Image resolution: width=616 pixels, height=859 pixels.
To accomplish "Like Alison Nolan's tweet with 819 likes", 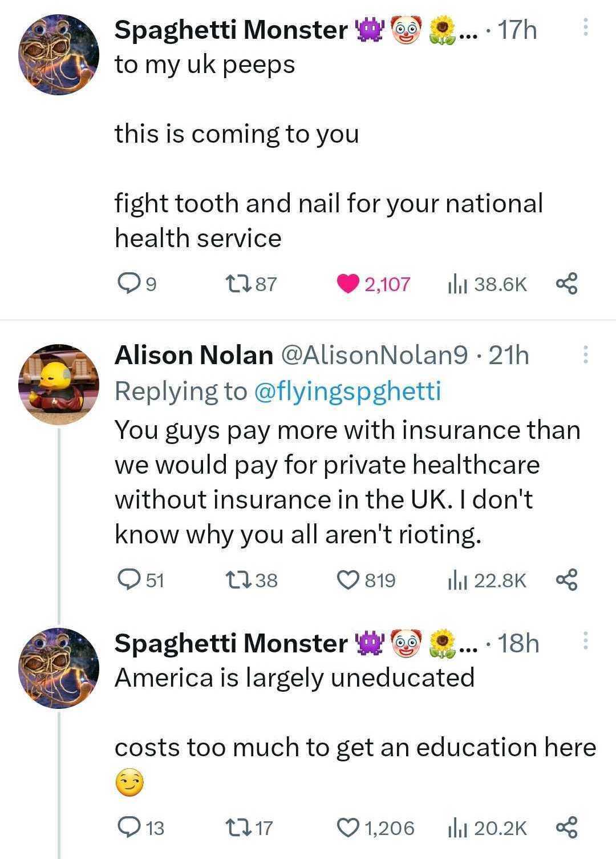I will point(347,580).
